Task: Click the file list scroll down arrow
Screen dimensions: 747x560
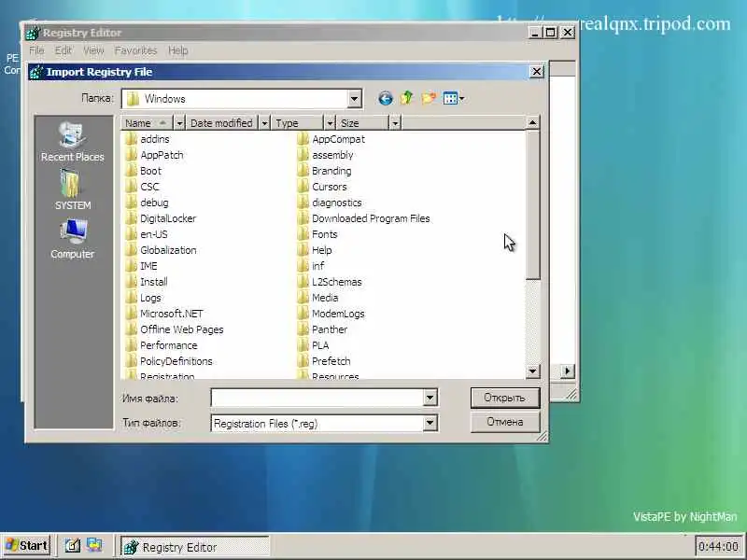Action: [532, 371]
